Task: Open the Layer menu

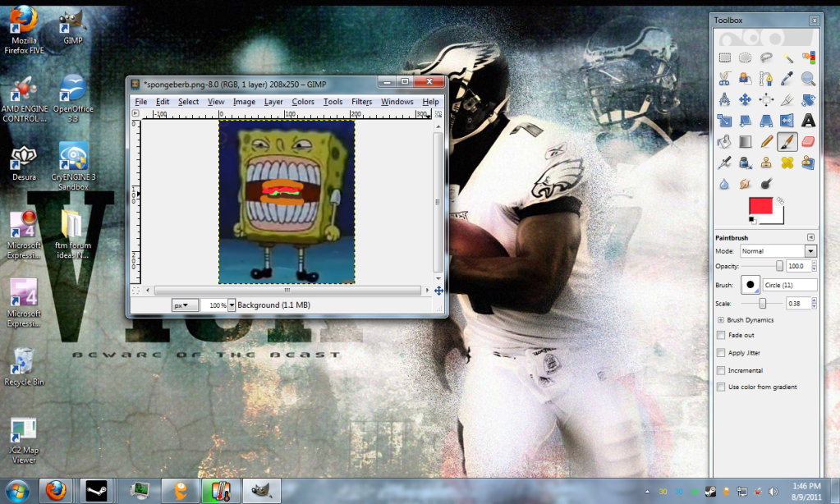Action: point(273,102)
